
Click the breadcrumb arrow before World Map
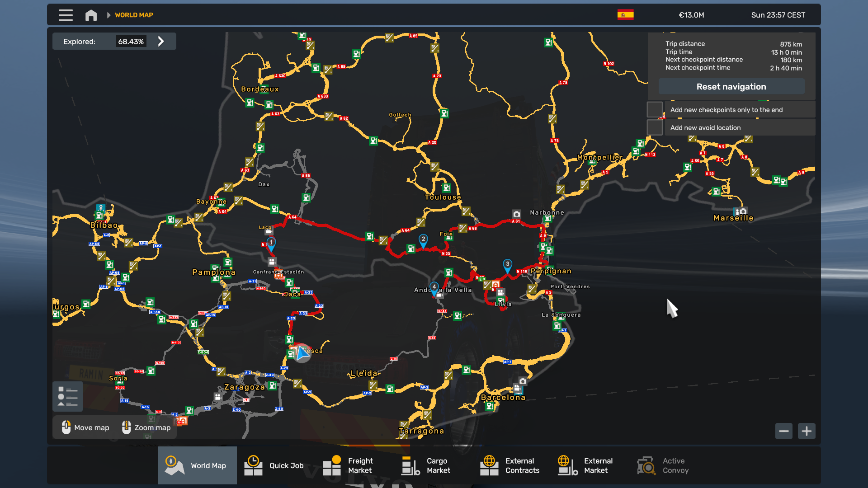(108, 15)
